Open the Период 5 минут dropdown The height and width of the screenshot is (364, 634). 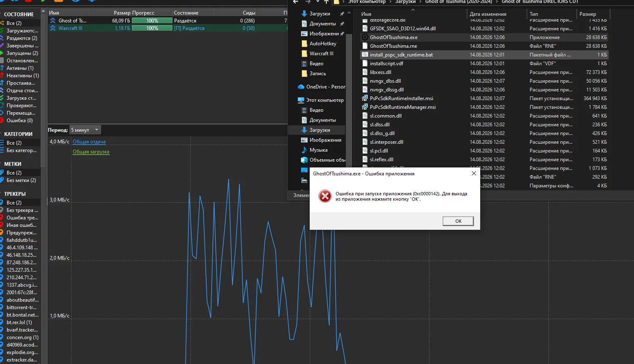pyautogui.click(x=85, y=130)
